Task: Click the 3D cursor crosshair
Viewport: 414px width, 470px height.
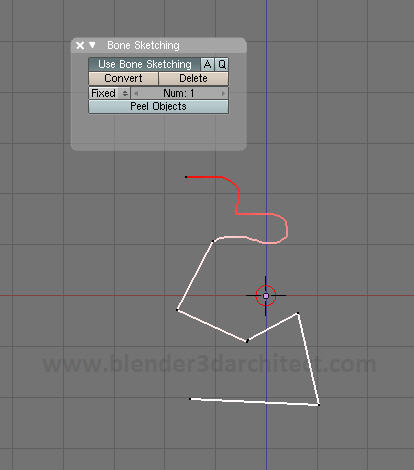Action: (x=266, y=296)
